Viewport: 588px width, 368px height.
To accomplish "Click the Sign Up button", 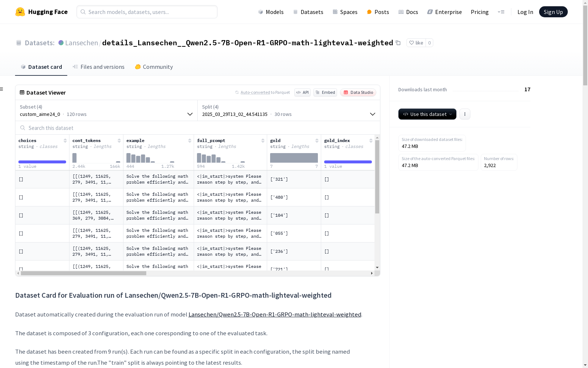I will pyautogui.click(x=553, y=12).
